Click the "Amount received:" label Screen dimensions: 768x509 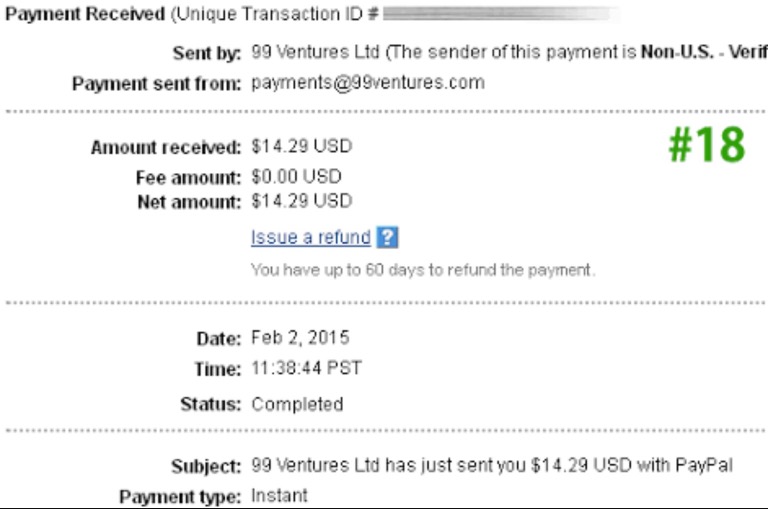tap(166, 148)
